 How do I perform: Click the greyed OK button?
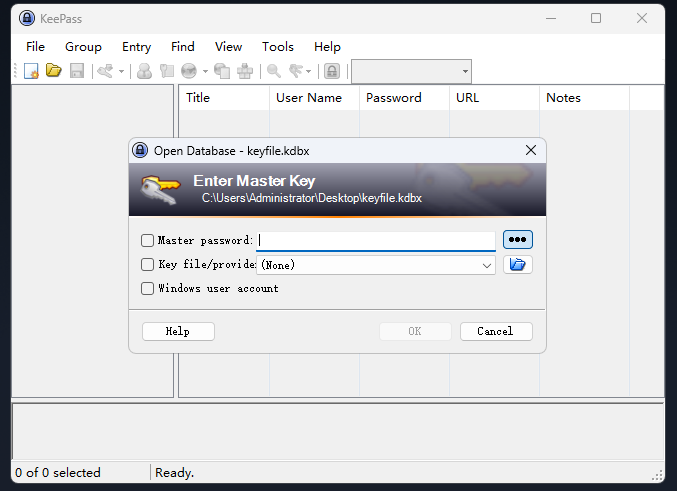(415, 331)
